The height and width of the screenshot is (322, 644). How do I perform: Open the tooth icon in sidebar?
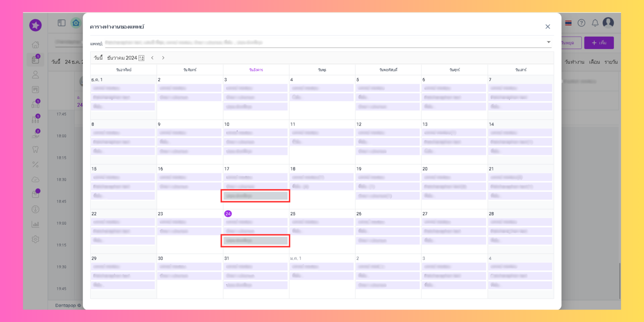click(35, 149)
